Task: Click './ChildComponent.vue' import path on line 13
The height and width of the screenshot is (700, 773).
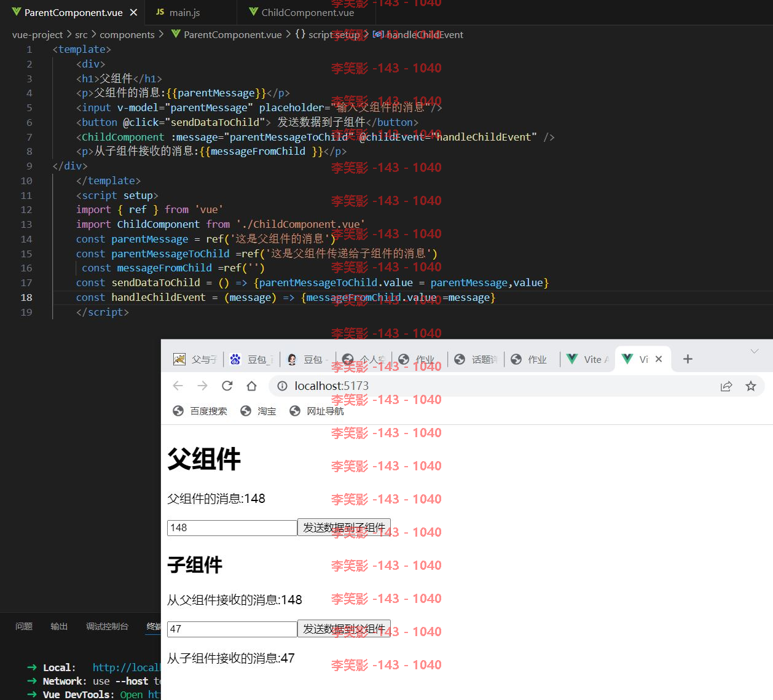Action: tap(300, 224)
